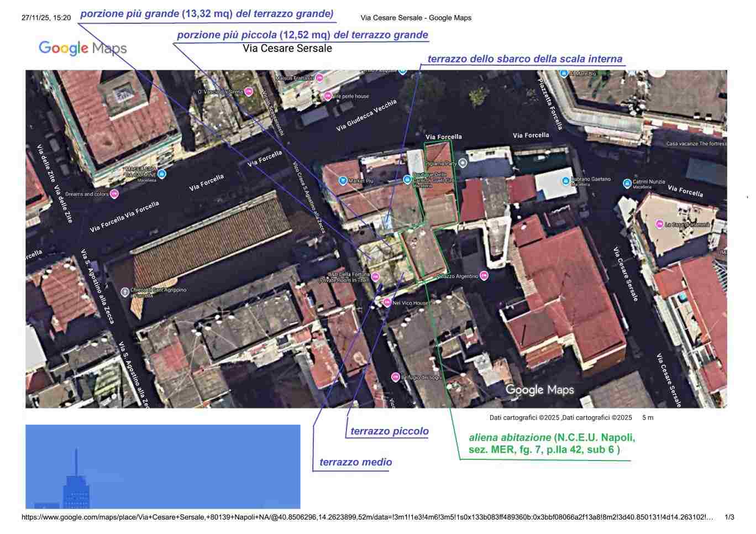
Task: Select the Dreams and colors lodging pin
Action: coord(114,193)
